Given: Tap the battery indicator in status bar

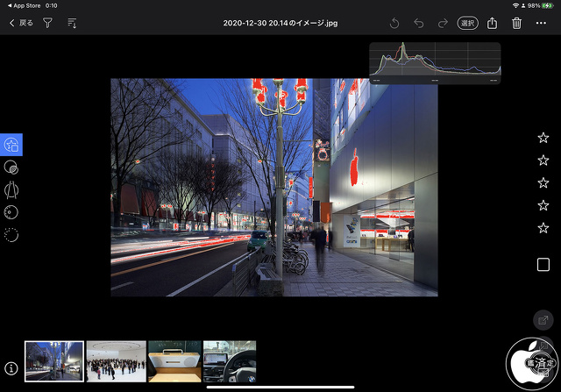Looking at the screenshot, I should 547,6.
